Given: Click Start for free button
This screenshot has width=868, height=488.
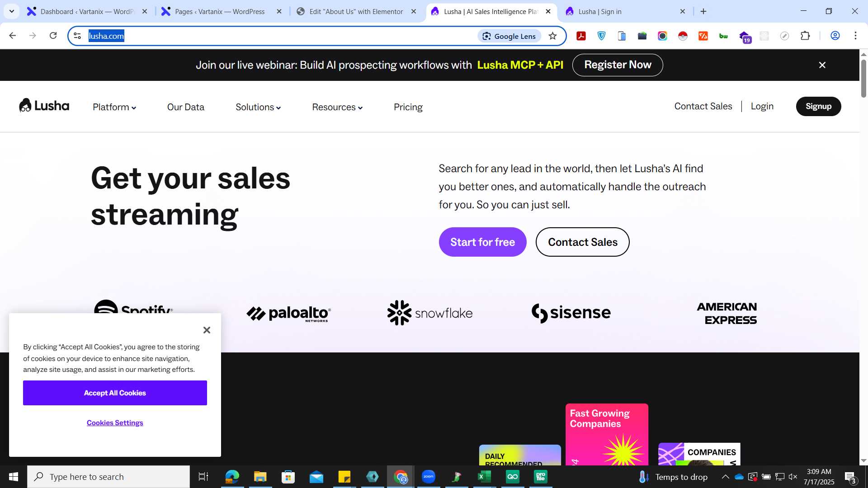Looking at the screenshot, I should pos(482,242).
